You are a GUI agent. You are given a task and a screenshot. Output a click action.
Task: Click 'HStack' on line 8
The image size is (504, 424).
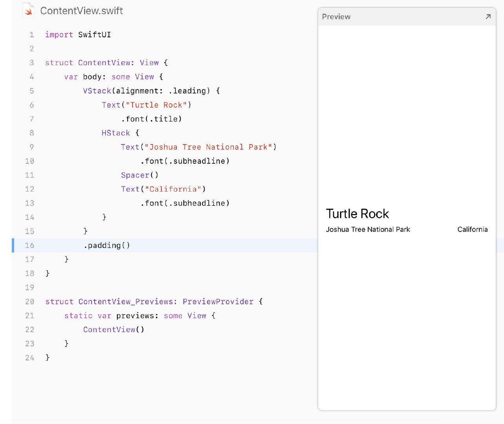coord(116,133)
